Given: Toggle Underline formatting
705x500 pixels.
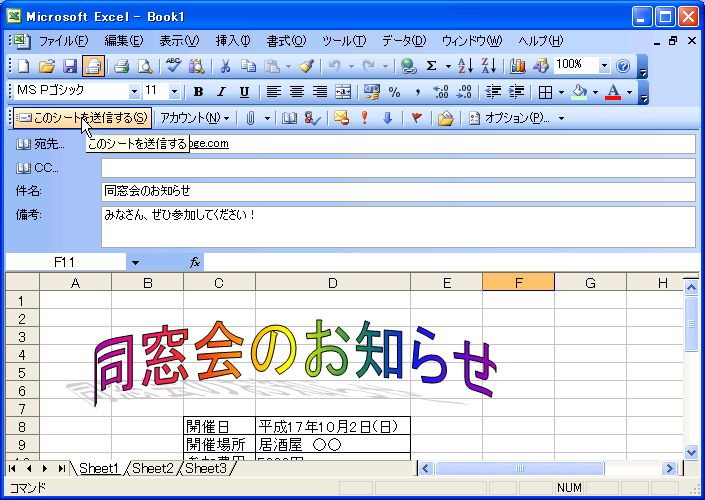Looking at the screenshot, I should [244, 92].
